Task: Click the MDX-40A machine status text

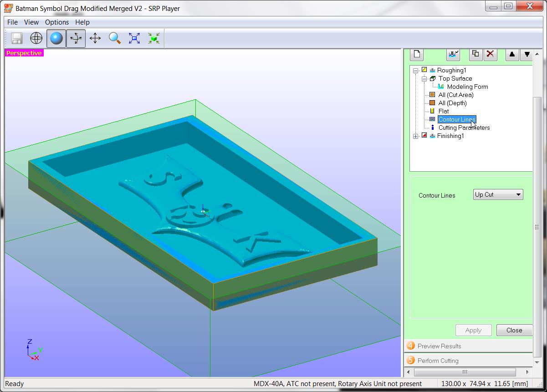Action: pos(337,384)
